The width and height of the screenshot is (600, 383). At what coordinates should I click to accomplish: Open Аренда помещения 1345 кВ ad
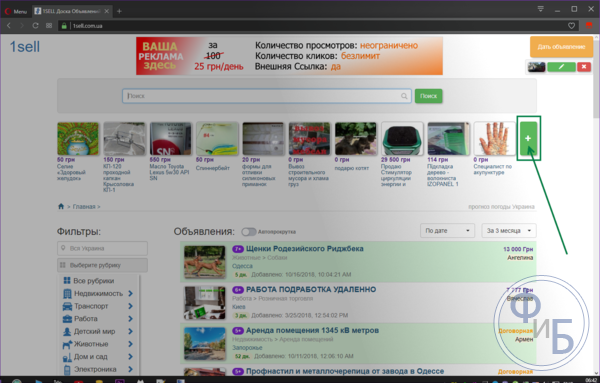[x=312, y=331]
